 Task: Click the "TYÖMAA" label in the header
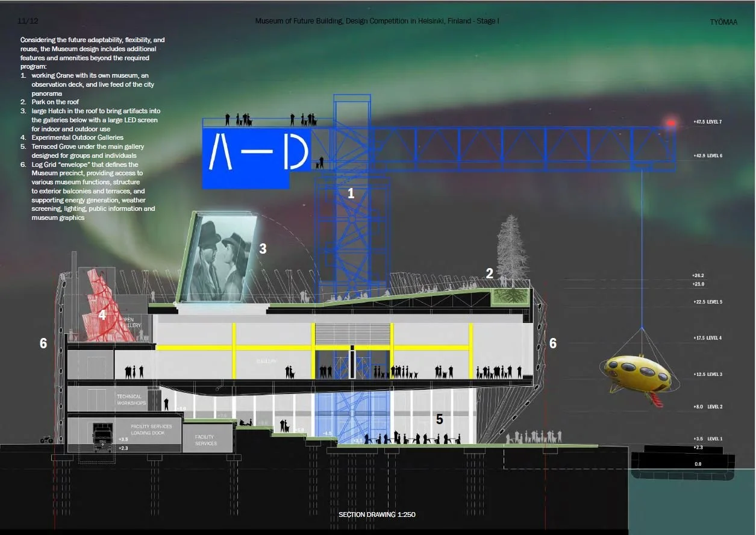click(724, 22)
